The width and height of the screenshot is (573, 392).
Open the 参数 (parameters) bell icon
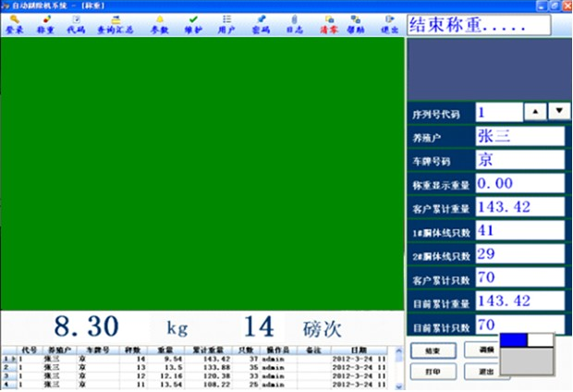(x=159, y=23)
